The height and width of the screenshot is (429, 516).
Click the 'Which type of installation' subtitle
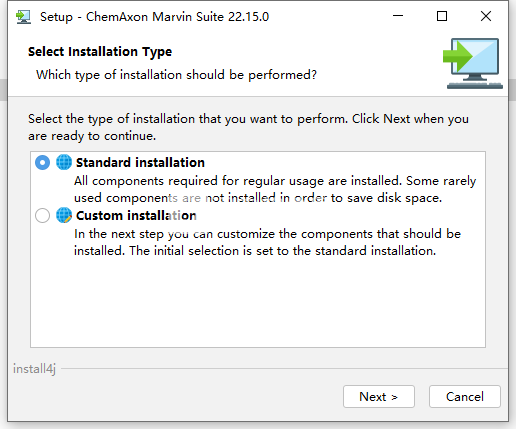tap(176, 75)
